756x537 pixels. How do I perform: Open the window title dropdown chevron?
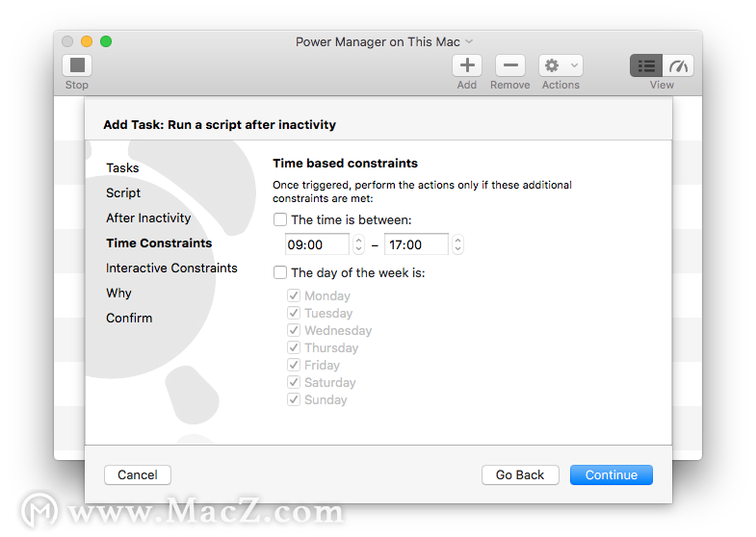469,42
